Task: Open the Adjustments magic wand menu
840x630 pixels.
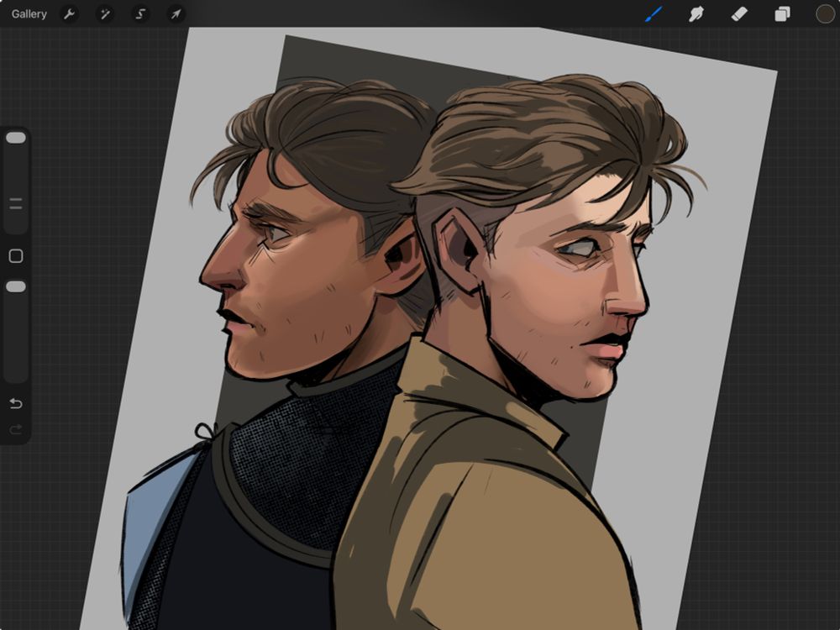Action: click(104, 14)
